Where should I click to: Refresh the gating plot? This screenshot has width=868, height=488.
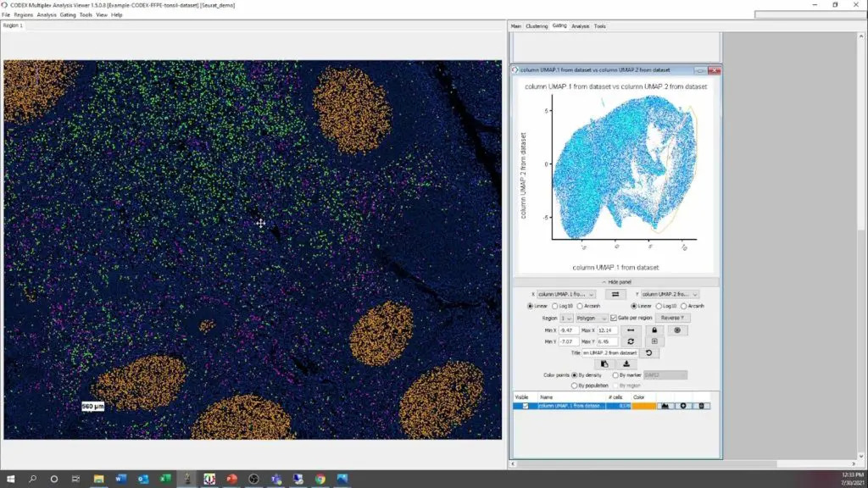631,341
